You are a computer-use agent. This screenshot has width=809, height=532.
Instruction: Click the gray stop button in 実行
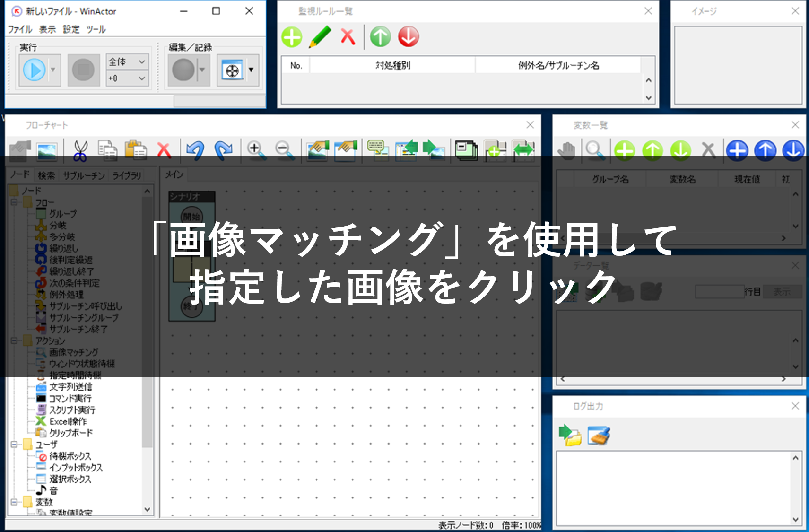(x=83, y=70)
